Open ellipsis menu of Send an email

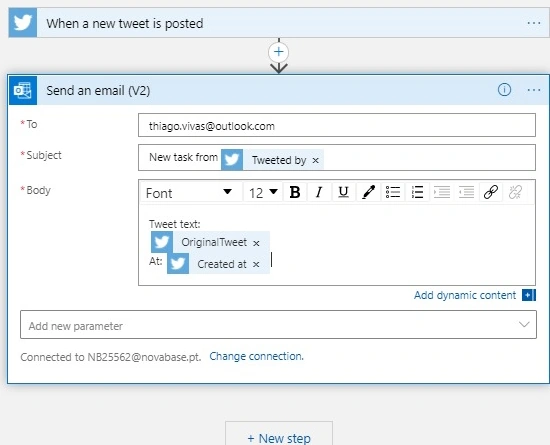coord(534,90)
